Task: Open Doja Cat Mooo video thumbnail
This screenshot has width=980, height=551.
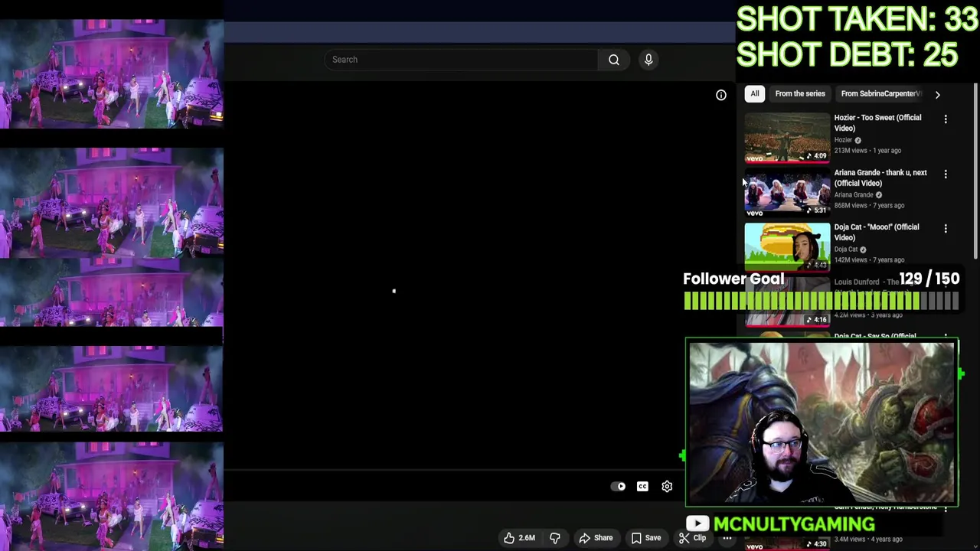Action: [787, 247]
